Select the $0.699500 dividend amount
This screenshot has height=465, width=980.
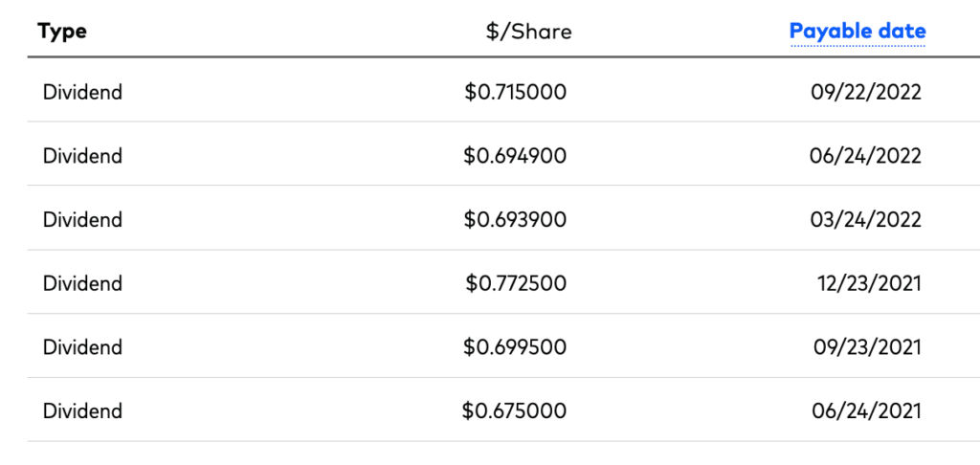click(515, 346)
